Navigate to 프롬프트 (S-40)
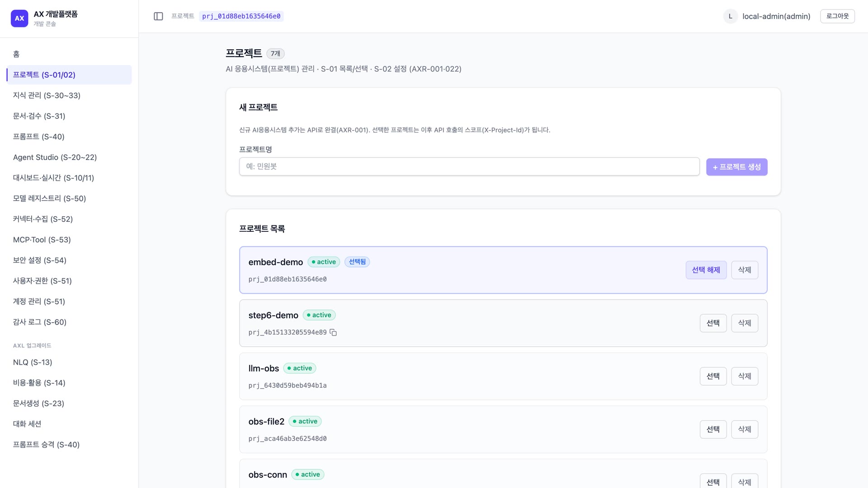 coord(69,136)
